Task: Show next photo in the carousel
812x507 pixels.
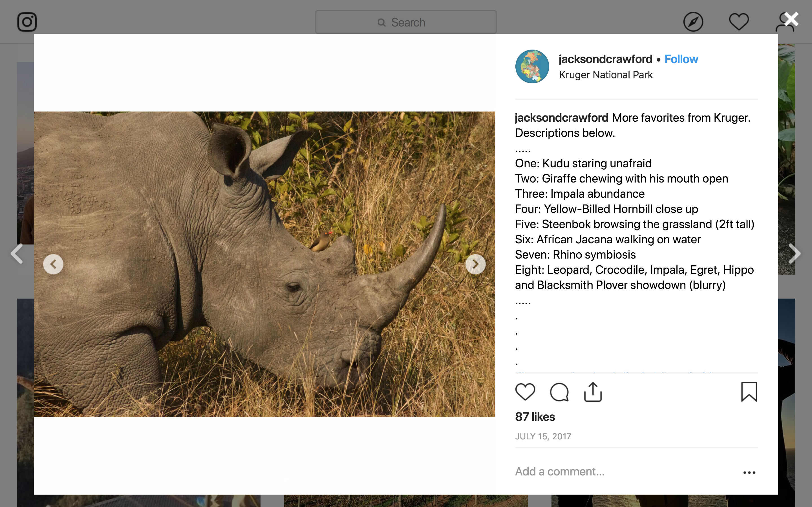Action: [475, 264]
